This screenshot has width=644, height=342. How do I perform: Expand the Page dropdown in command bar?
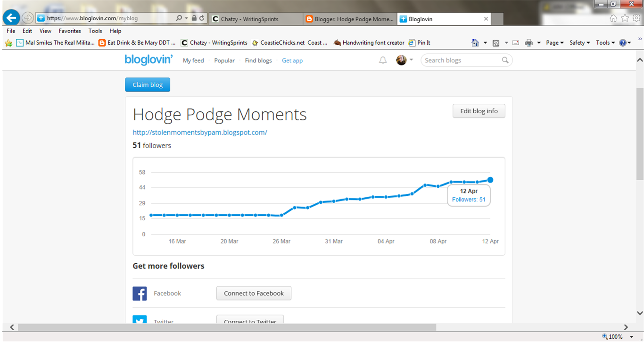point(555,42)
